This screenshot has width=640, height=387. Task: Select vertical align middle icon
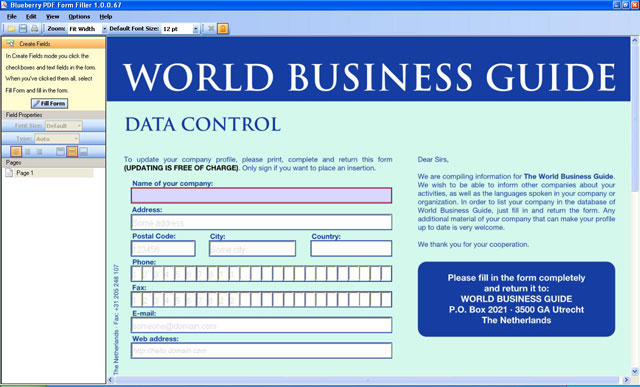72,152
